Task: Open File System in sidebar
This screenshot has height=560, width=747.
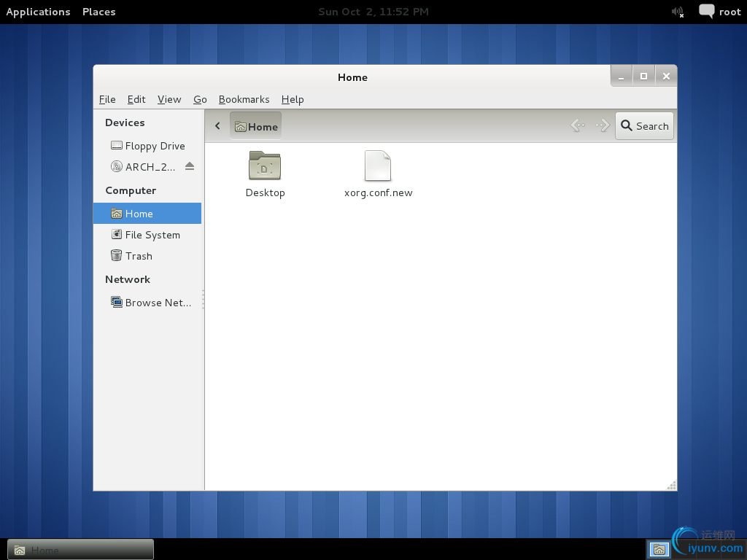Action: [152, 235]
